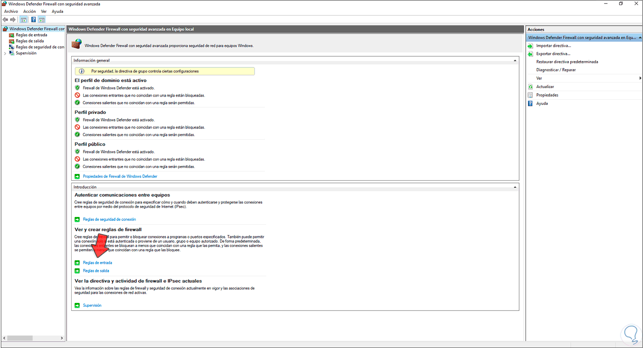Open Propiedades de Firewall de Windows Defender link
This screenshot has width=644, height=348.
tap(120, 177)
